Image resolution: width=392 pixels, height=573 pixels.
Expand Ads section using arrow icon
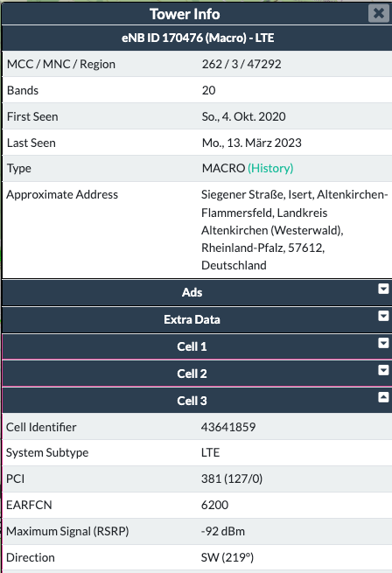click(x=383, y=289)
